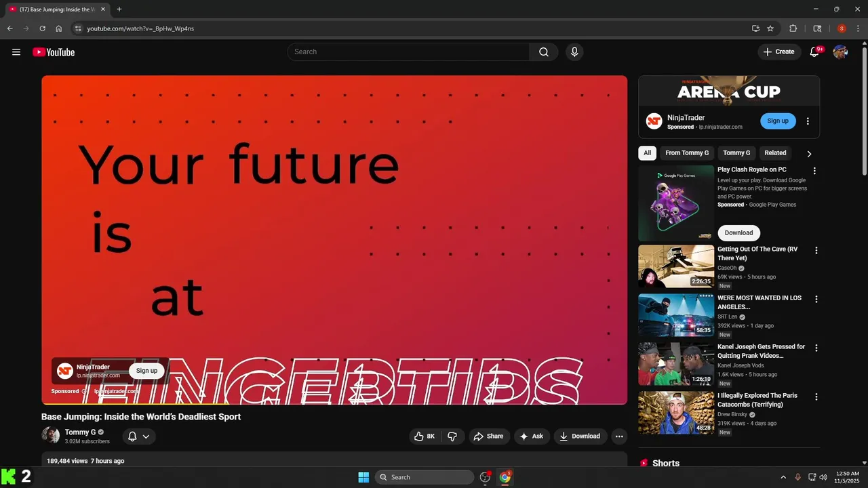This screenshot has height=488, width=868.
Task: Click Sign up in NinjaTrader sidebar ad
Action: pyautogui.click(x=778, y=121)
